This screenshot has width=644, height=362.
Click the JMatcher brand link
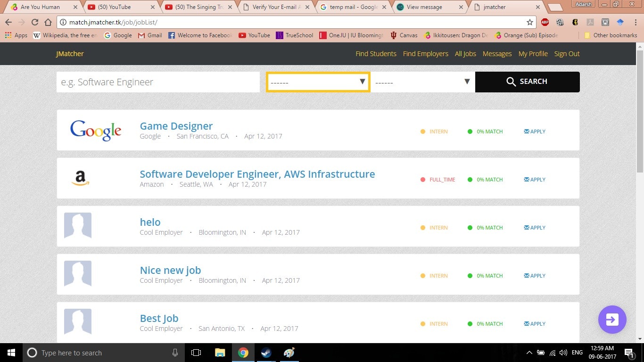70,54
